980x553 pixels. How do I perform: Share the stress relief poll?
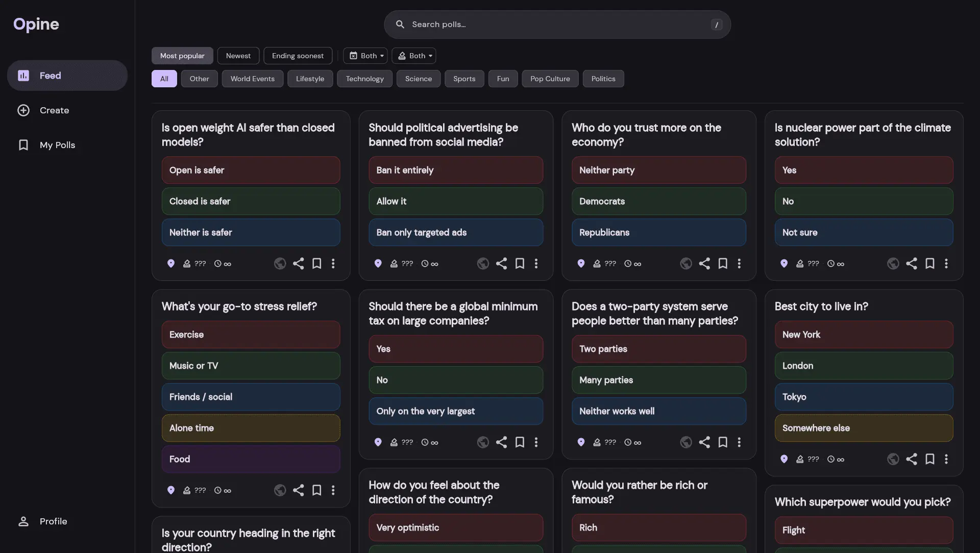[298, 490]
